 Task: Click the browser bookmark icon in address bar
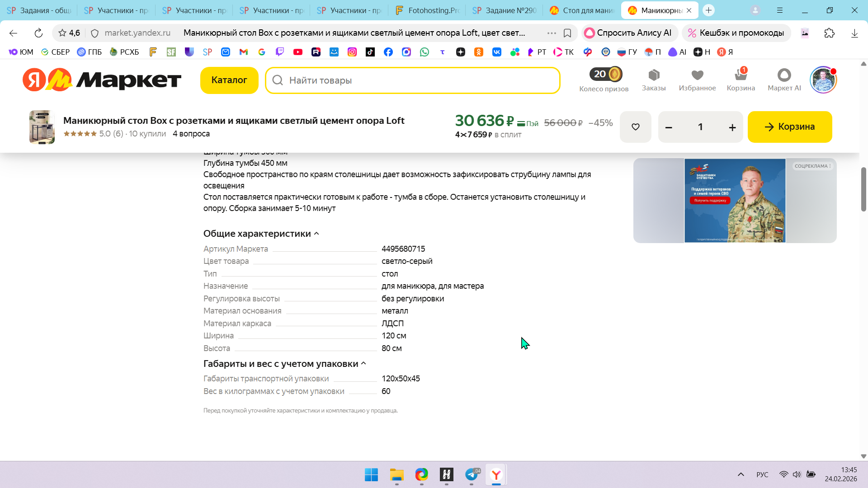click(567, 33)
